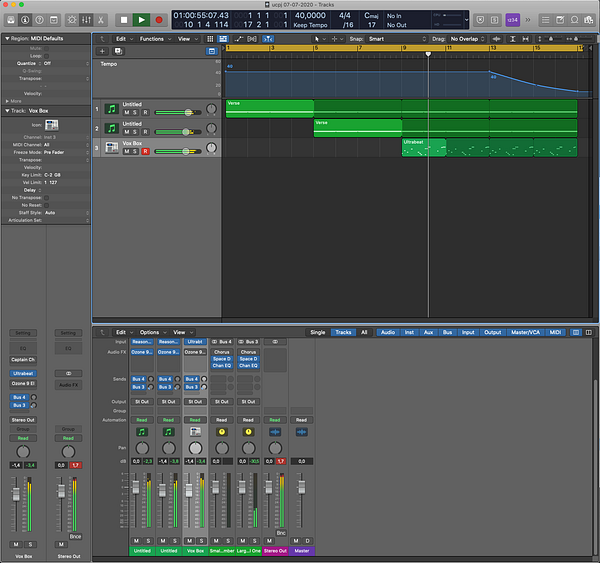
Task: Click the Stop button in transport
Action: point(123,19)
